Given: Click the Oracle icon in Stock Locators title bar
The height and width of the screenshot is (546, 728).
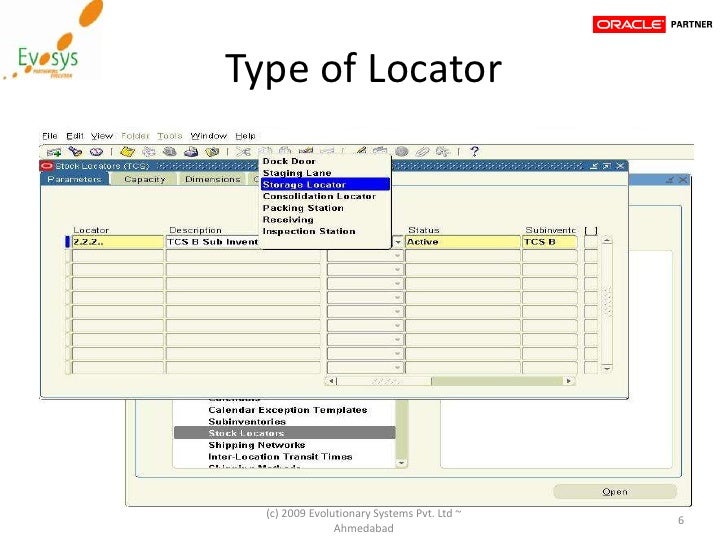Looking at the screenshot, I should pos(47,166).
